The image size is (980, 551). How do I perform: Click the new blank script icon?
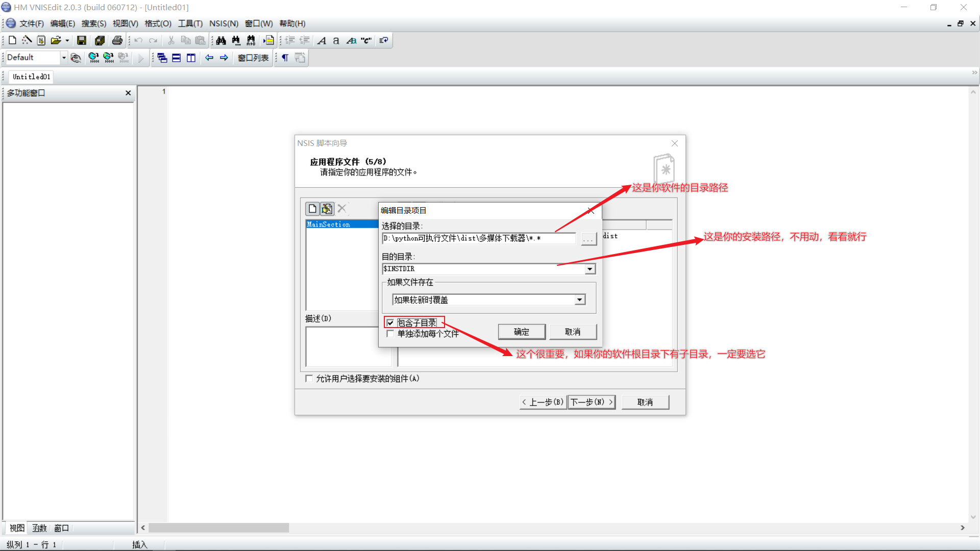13,40
